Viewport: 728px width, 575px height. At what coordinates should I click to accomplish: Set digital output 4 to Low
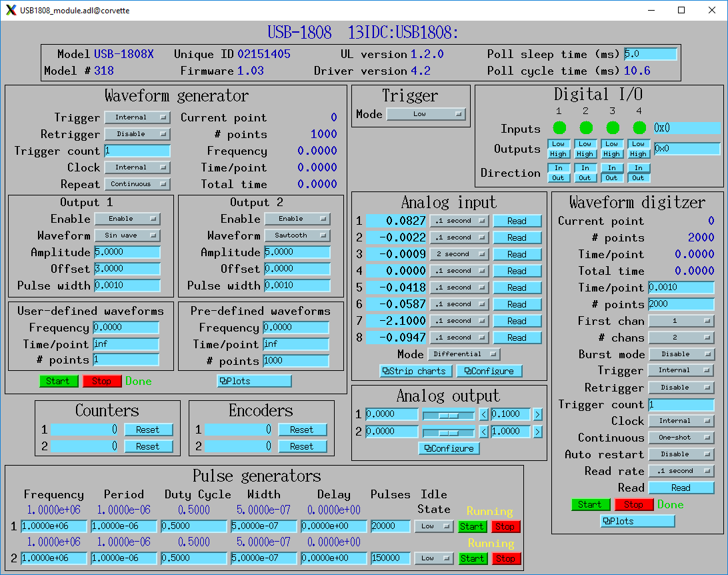click(x=639, y=144)
